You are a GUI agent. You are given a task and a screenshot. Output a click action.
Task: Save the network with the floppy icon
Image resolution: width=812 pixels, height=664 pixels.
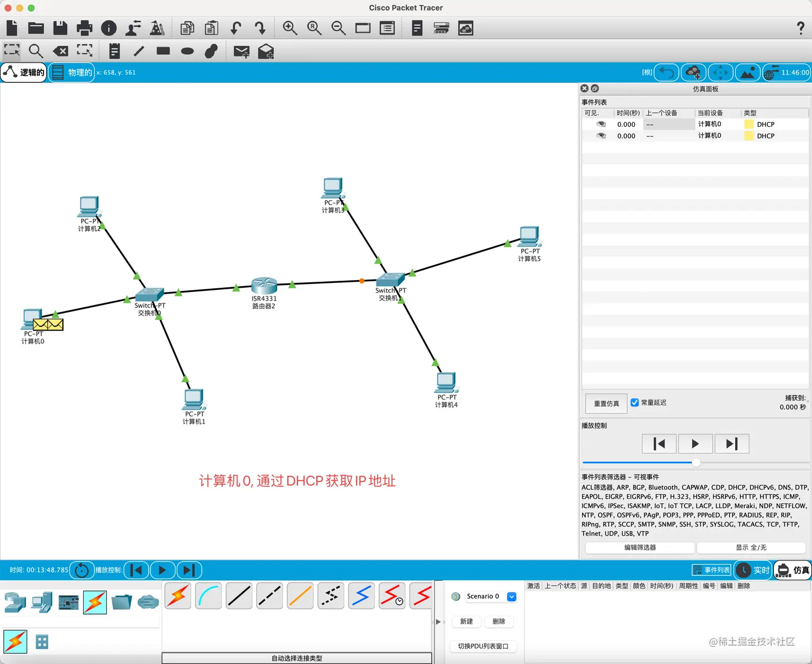[x=60, y=28]
